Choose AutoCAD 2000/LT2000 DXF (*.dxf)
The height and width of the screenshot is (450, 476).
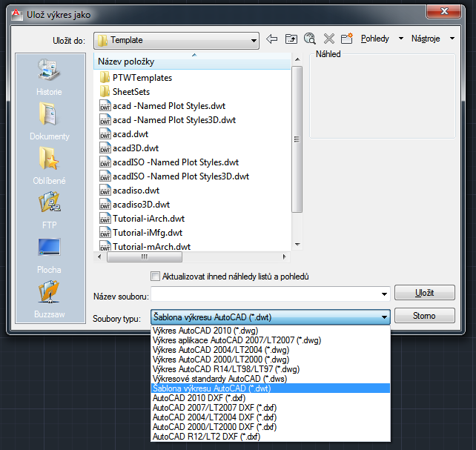[x=270, y=427]
